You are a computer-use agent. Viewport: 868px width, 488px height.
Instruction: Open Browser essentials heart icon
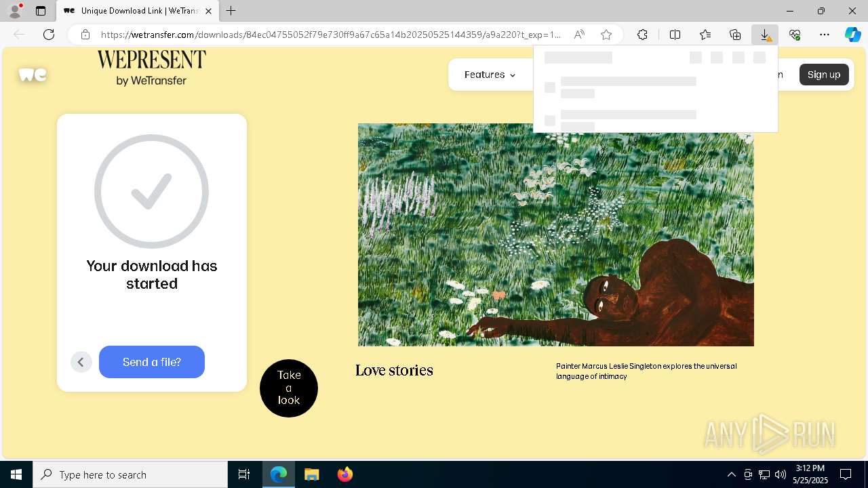795,35
